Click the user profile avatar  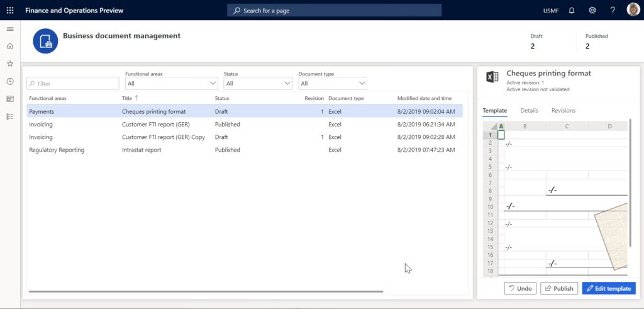[633, 10]
